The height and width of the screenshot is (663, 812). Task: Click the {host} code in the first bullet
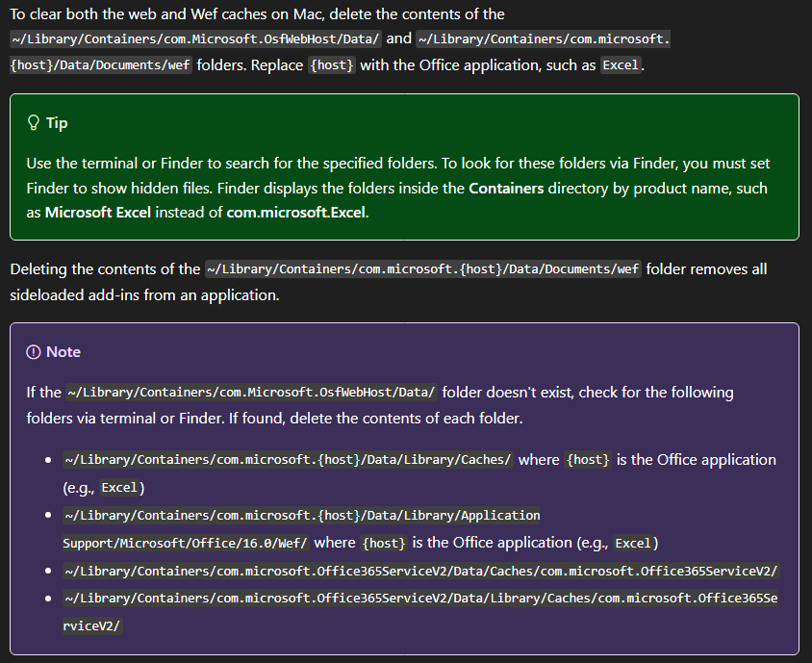[588, 460]
